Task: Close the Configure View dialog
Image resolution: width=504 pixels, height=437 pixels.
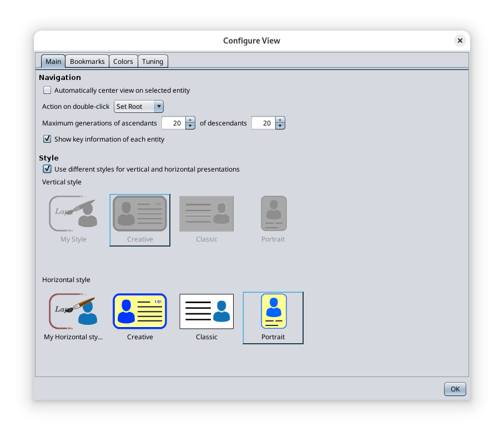Action: (460, 41)
